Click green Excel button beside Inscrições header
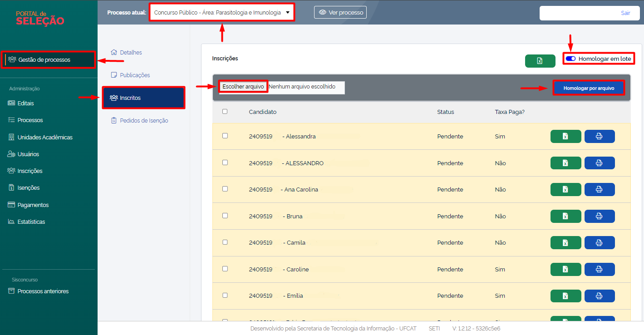The height and width of the screenshot is (335, 644). [540, 61]
